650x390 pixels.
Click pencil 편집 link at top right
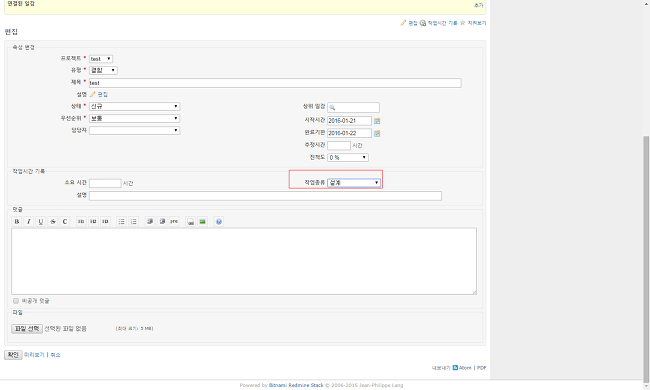pos(409,23)
